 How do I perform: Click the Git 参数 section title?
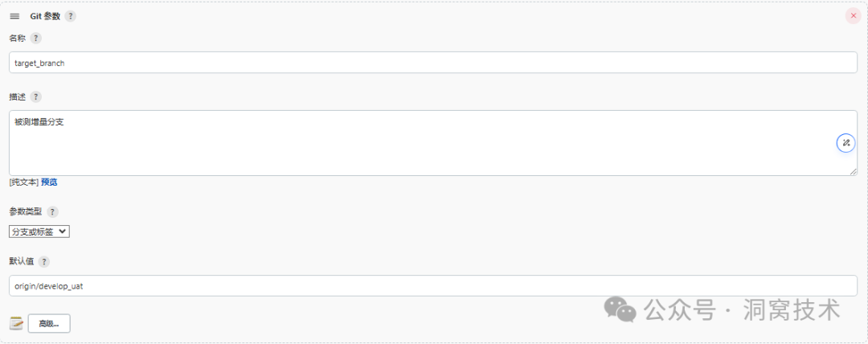click(45, 16)
